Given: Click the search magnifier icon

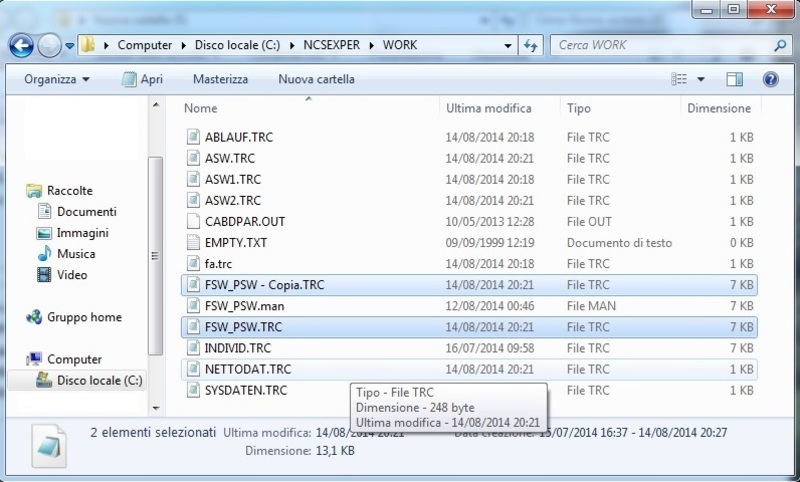Looking at the screenshot, I should pyautogui.click(x=779, y=45).
